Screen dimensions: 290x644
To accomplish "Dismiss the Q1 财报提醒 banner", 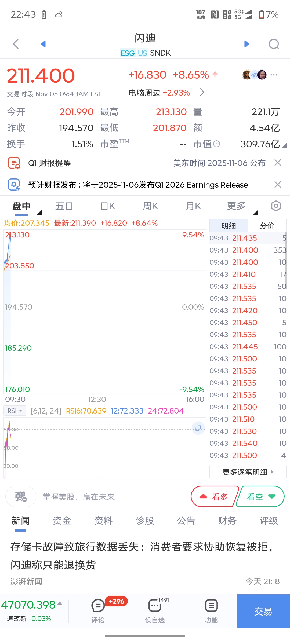I will click(x=278, y=163).
